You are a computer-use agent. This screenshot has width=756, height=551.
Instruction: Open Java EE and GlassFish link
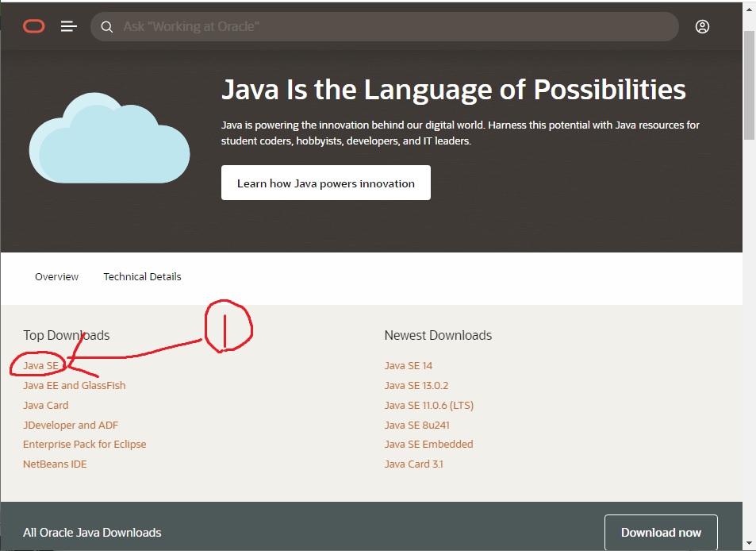[x=75, y=386]
